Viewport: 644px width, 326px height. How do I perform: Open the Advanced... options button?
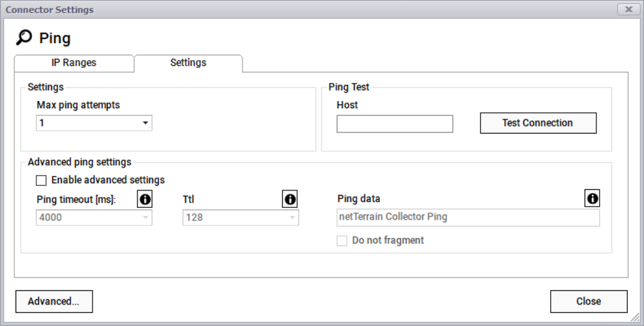click(x=53, y=301)
